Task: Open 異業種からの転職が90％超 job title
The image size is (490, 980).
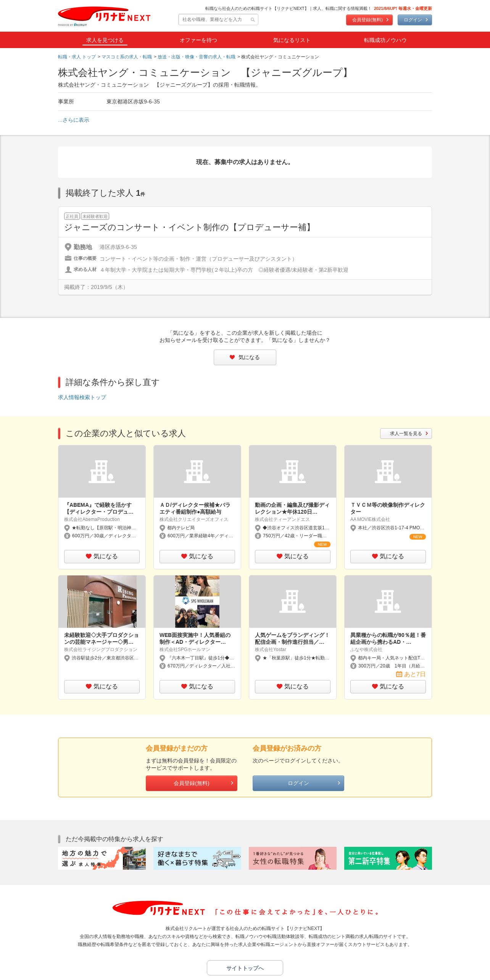Action: (388, 638)
